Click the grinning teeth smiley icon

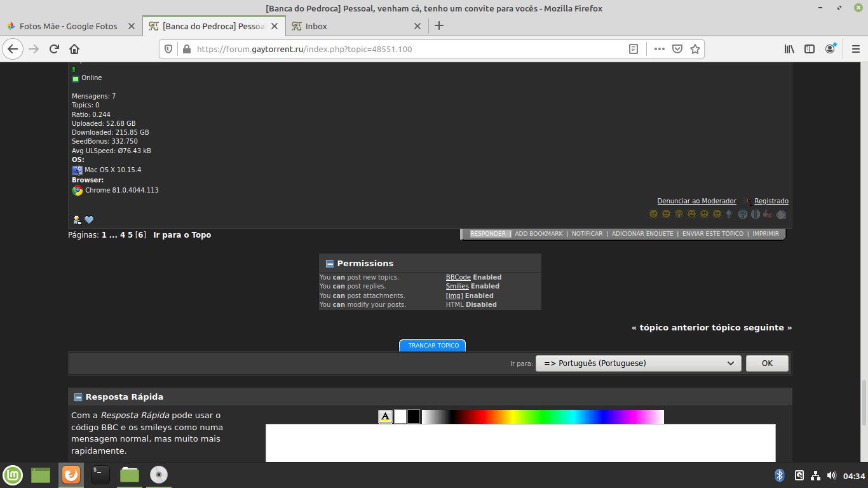click(x=679, y=214)
